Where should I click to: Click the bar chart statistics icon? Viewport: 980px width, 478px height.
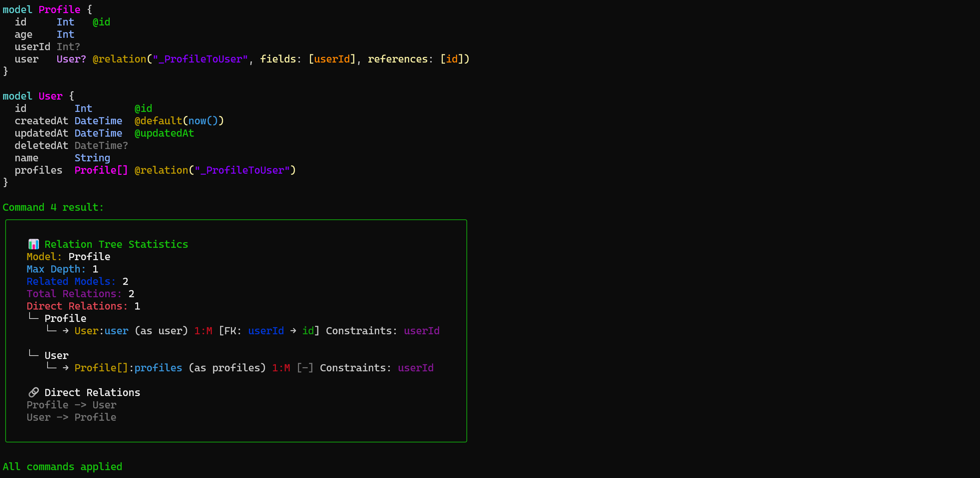point(33,244)
